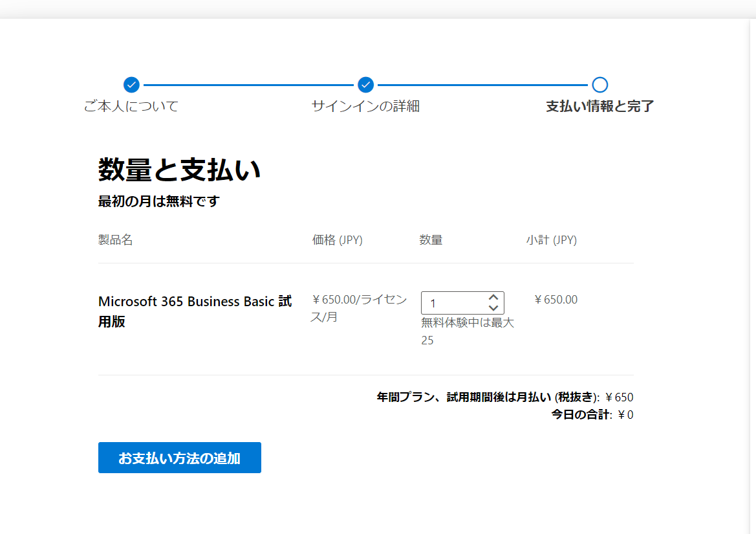
Task: Click the 最初の月は無料です subtitle
Action: tap(159, 201)
